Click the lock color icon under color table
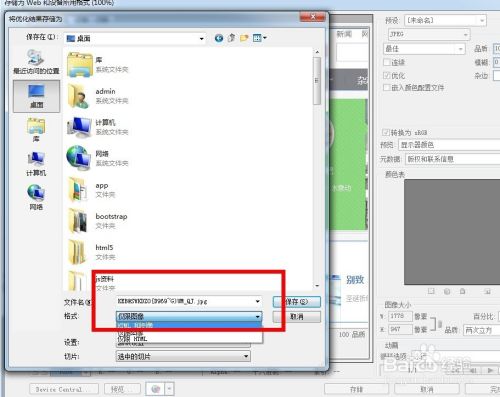This screenshot has width=500, height=397. pyautogui.click(x=463, y=291)
